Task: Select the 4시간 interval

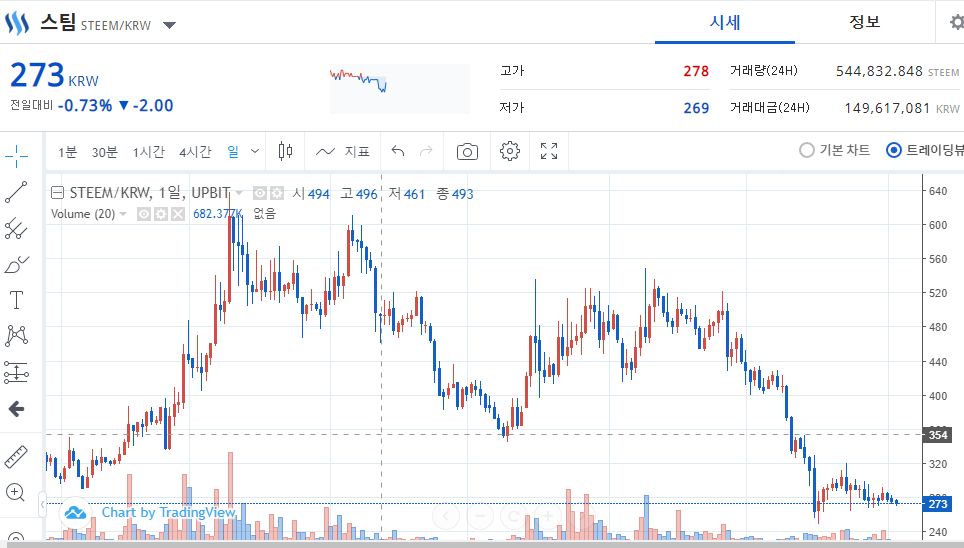Action: [x=195, y=152]
